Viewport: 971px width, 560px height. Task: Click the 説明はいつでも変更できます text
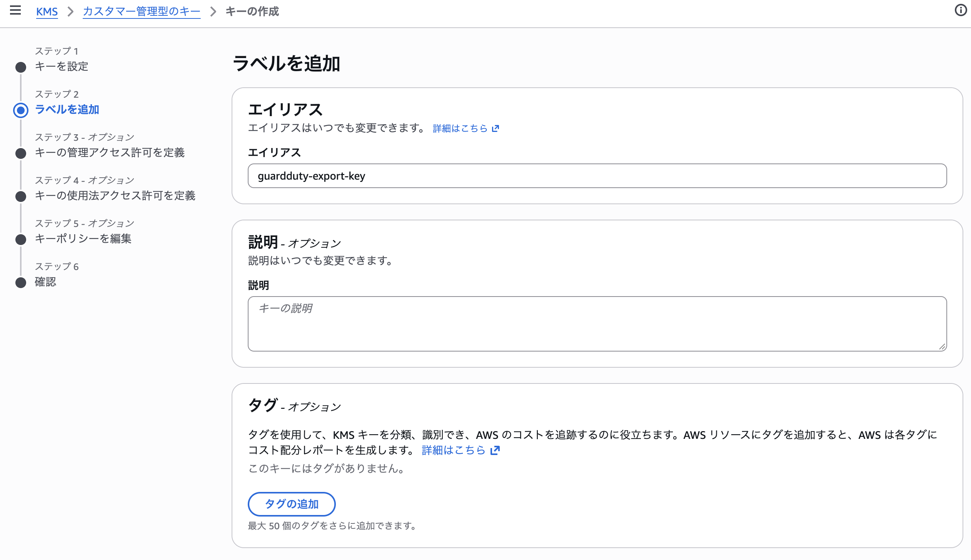[x=320, y=261]
